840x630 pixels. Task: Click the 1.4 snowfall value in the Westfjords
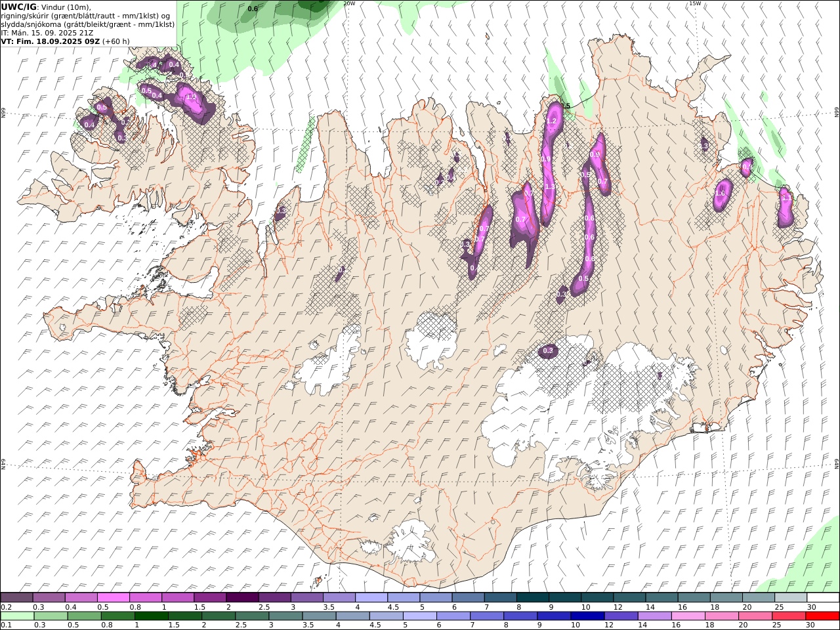coord(191,96)
